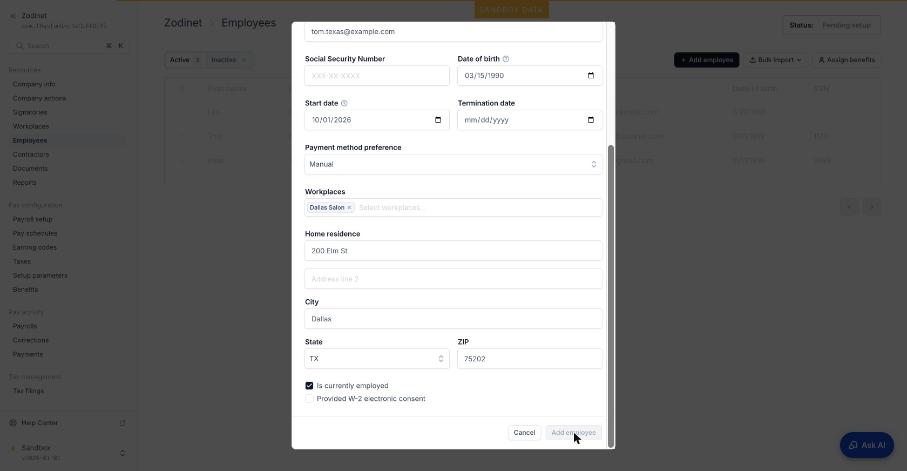The width and height of the screenshot is (907, 471).
Task: Open Company info in the sidebar
Action: (x=34, y=84)
